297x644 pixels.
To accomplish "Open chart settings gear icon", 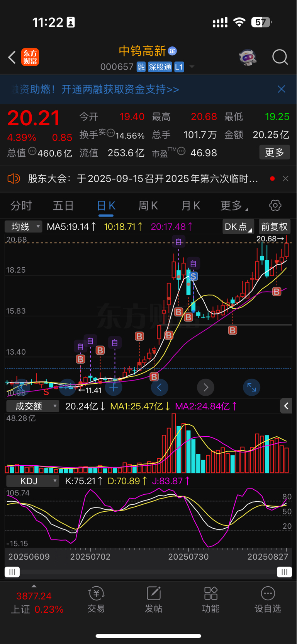I will click(275, 205).
